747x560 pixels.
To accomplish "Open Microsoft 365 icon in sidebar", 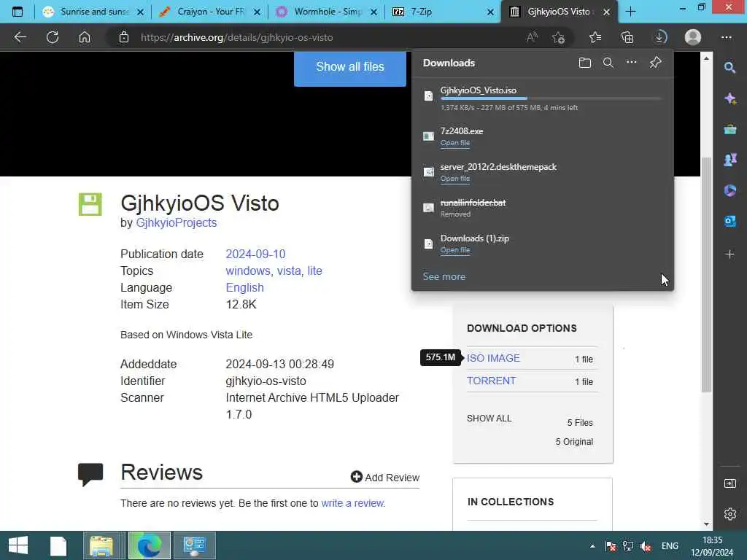I will point(729,190).
